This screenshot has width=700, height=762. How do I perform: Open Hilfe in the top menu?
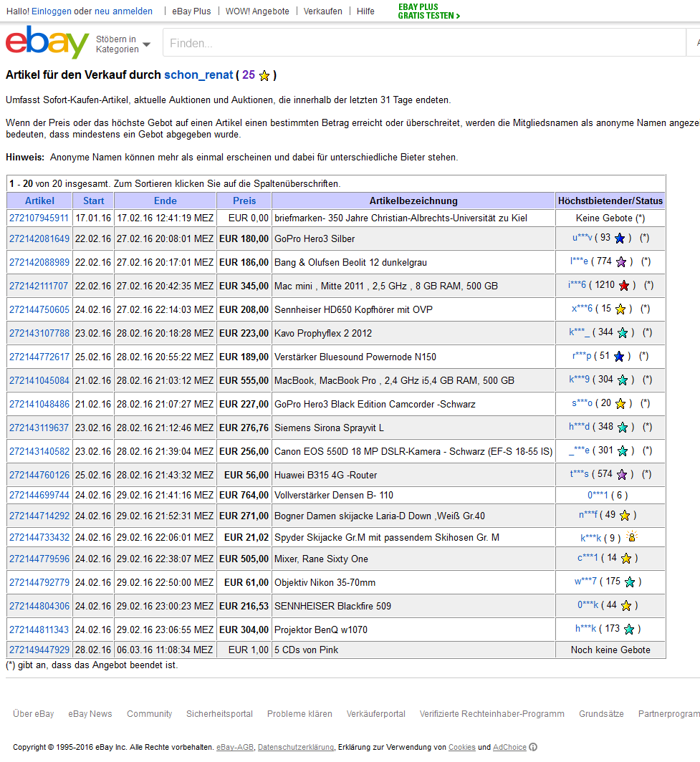(x=365, y=11)
